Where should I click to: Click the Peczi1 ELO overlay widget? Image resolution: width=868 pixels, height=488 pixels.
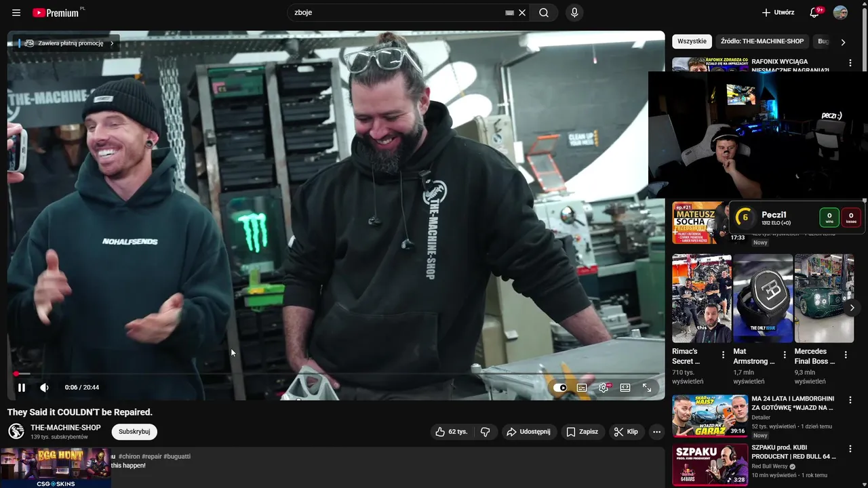797,217
